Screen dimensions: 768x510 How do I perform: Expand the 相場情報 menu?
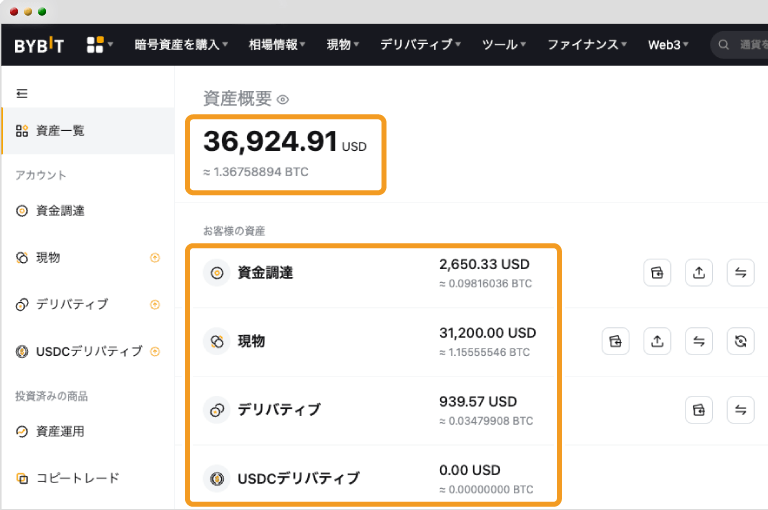pos(277,45)
